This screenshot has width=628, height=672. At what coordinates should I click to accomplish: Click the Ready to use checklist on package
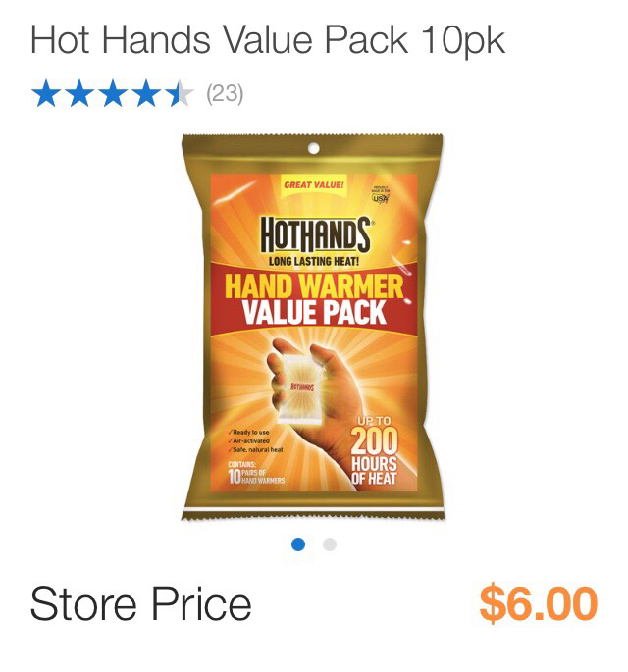point(256,441)
